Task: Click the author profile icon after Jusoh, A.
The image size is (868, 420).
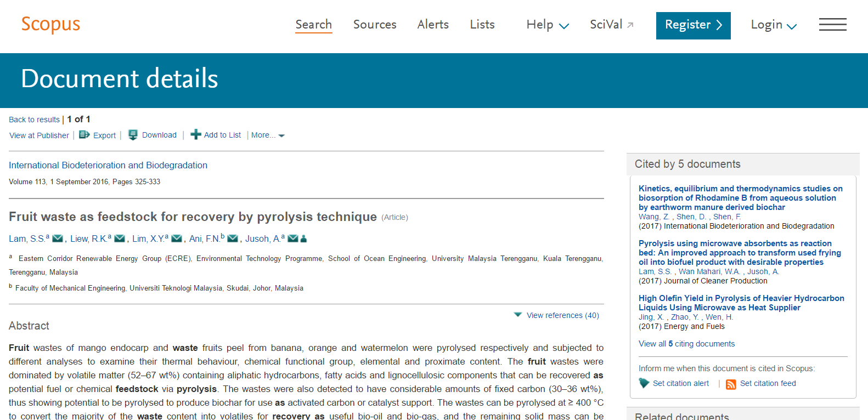Action: [303, 239]
